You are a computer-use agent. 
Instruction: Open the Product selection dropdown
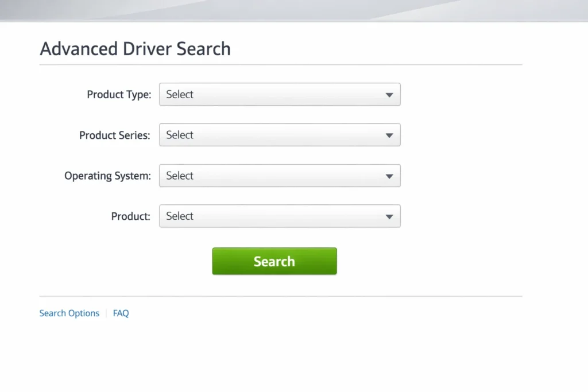click(280, 216)
